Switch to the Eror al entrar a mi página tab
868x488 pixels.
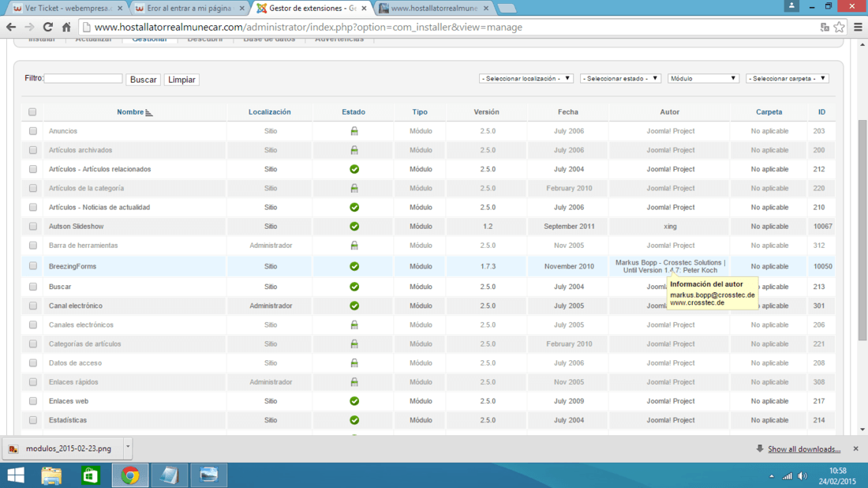pyautogui.click(x=189, y=9)
